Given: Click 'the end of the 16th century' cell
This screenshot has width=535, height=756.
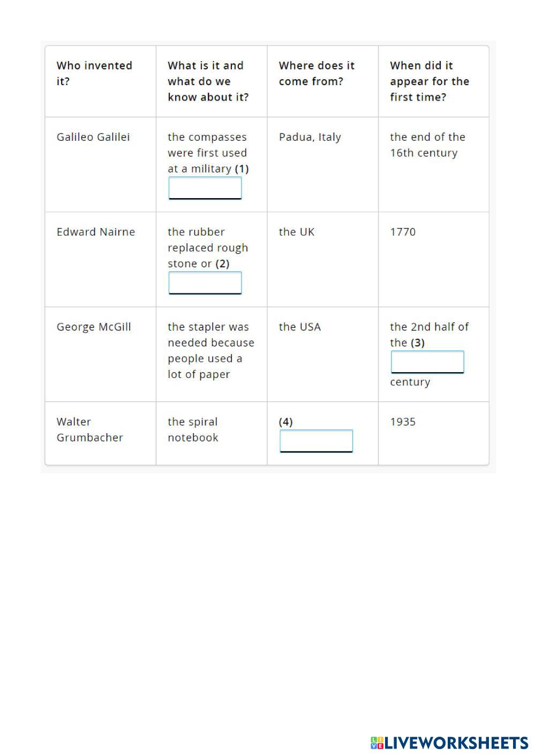Looking at the screenshot, I should coord(427,145).
